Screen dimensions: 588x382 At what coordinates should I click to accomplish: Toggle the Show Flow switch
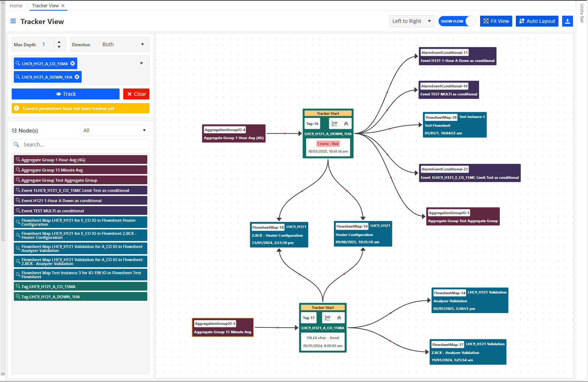[x=457, y=21]
